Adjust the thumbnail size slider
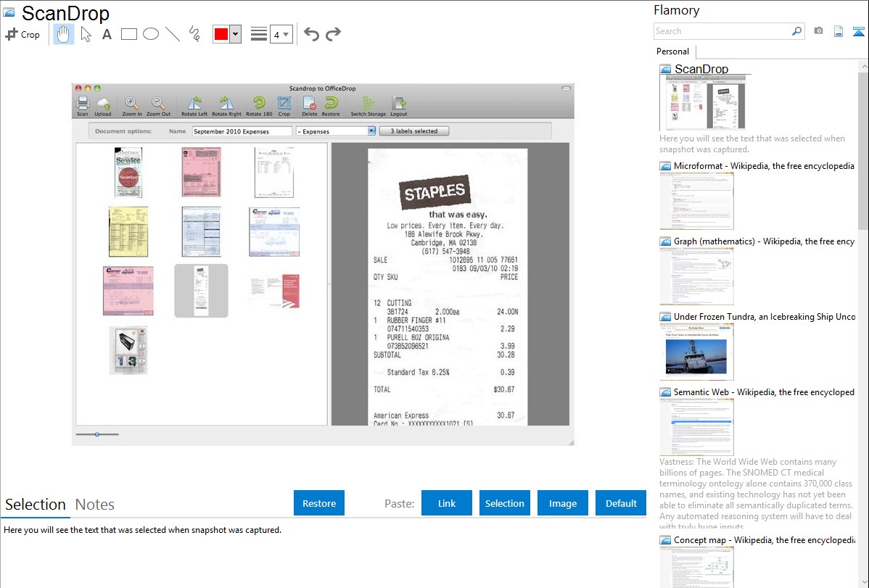This screenshot has width=869, height=588. (x=97, y=434)
